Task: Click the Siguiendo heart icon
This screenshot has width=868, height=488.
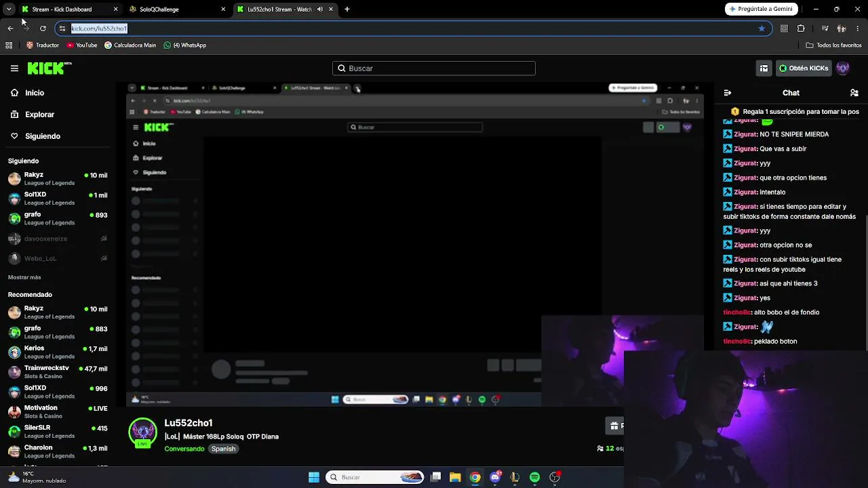Action: pyautogui.click(x=14, y=136)
